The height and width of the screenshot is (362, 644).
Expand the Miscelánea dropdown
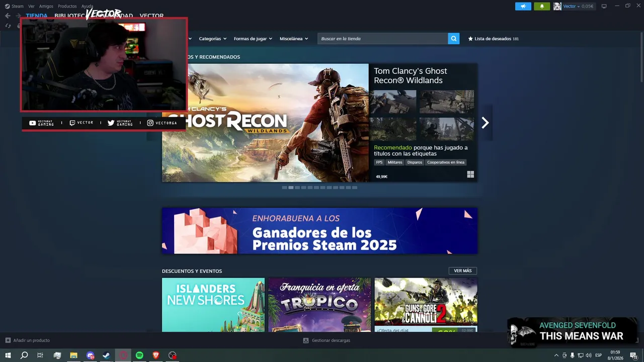click(x=294, y=39)
